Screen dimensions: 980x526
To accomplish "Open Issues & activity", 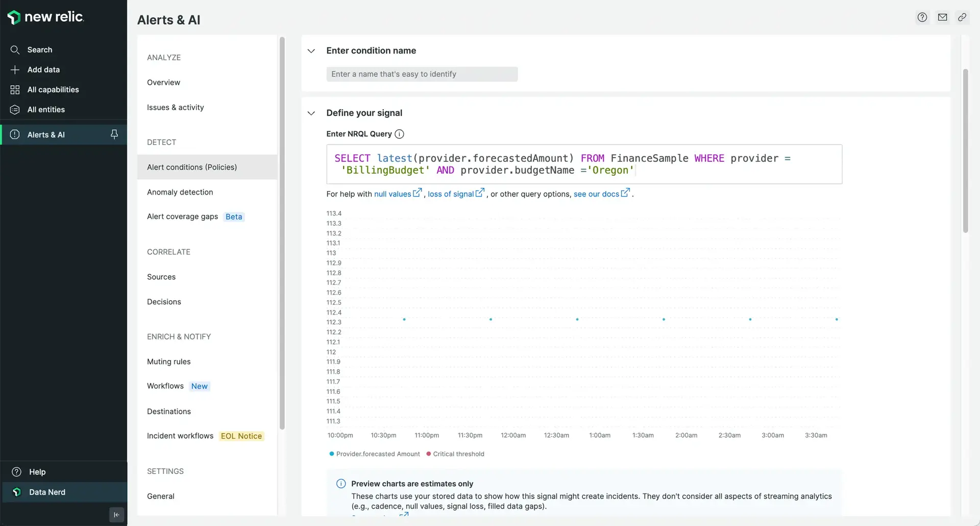I will coord(175,107).
